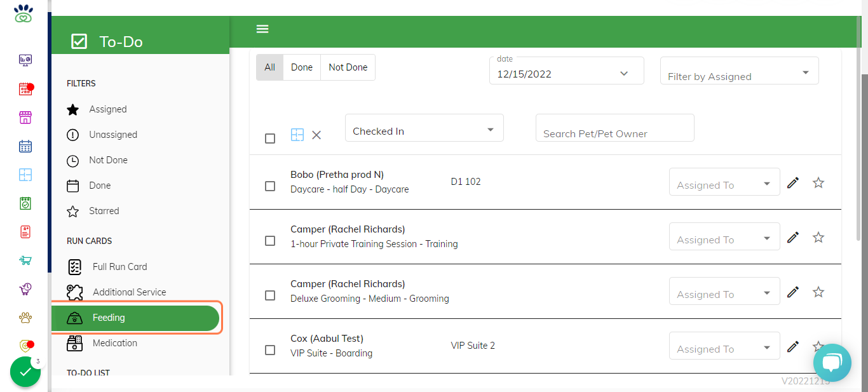
Task: Check the Camper Training Session checkbox
Action: tap(270, 241)
